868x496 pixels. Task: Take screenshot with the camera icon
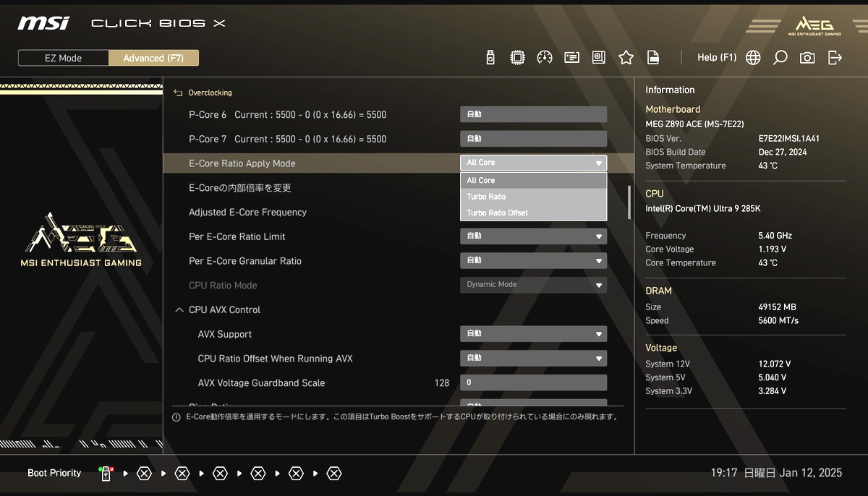807,58
